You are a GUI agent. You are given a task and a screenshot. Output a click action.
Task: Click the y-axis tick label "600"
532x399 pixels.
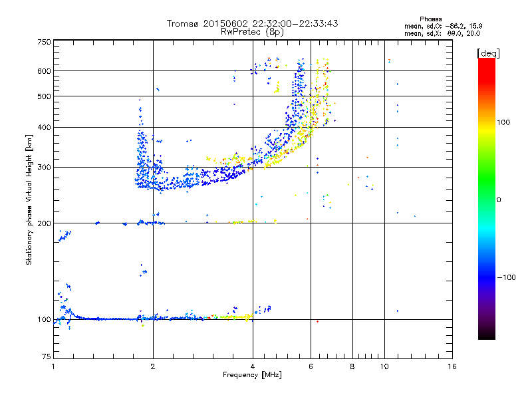[x=44, y=71]
